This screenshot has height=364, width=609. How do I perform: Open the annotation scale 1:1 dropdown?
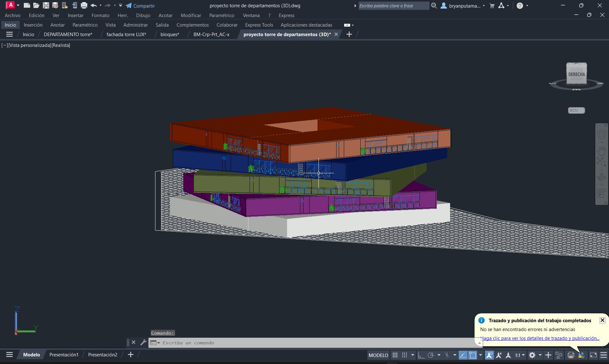pos(520,355)
